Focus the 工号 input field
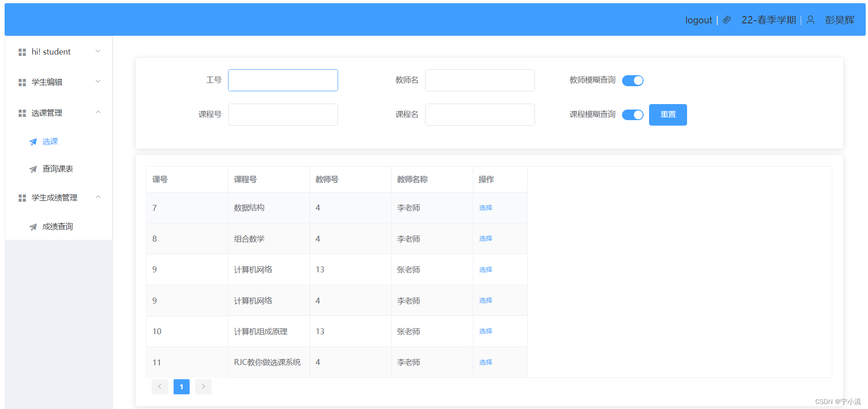868x409 pixels. click(x=283, y=80)
